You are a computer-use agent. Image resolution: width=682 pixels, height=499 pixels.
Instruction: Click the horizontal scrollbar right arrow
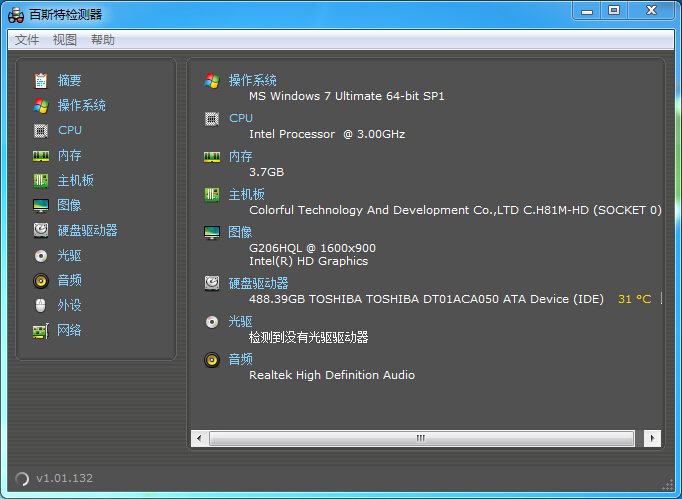click(x=652, y=438)
